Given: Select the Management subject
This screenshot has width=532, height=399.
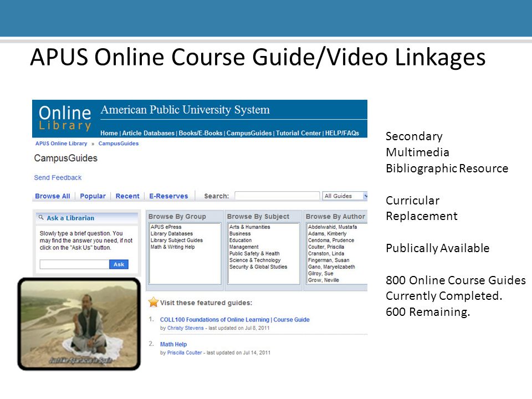Looking at the screenshot, I should [244, 247].
